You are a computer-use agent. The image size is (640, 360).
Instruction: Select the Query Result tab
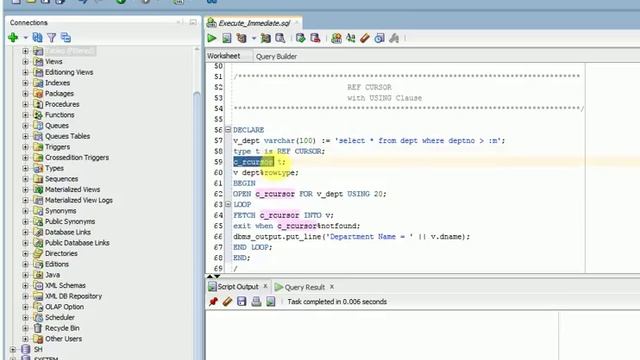pos(304,287)
